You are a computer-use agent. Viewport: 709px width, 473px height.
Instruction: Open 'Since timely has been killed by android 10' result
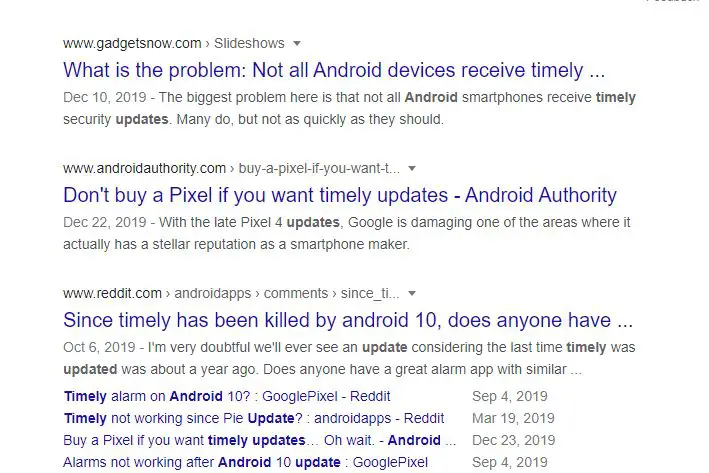click(x=348, y=320)
